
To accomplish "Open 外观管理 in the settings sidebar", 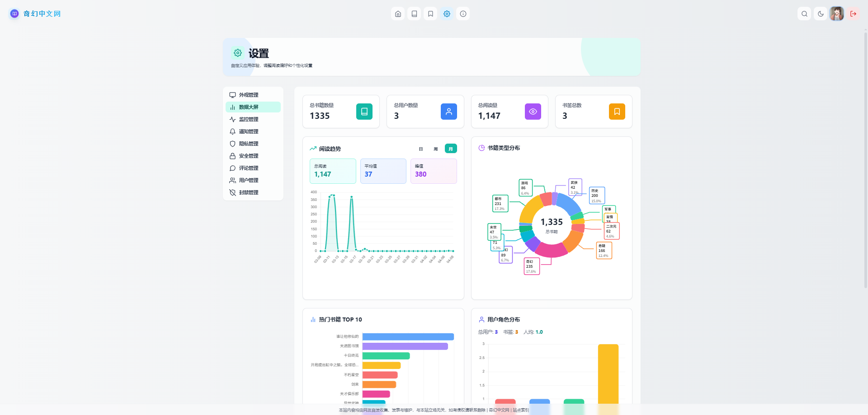I will pyautogui.click(x=253, y=95).
